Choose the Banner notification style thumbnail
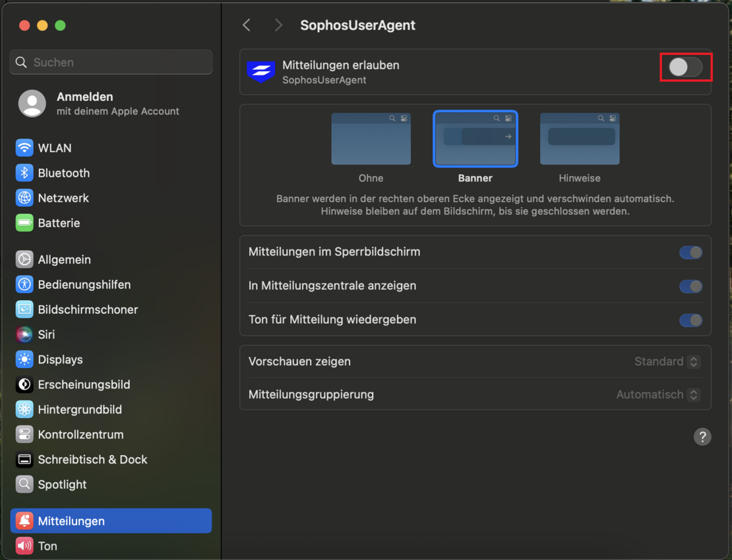 (x=475, y=139)
